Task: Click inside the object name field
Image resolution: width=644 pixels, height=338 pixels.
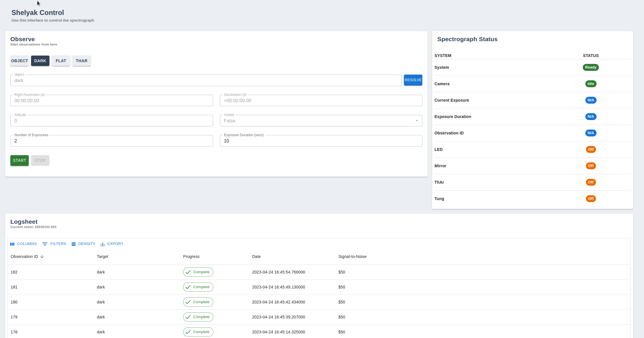Action: (206, 80)
